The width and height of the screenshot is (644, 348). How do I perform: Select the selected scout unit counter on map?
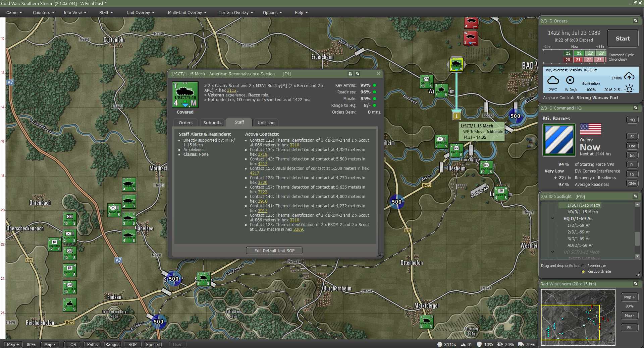[x=456, y=64]
